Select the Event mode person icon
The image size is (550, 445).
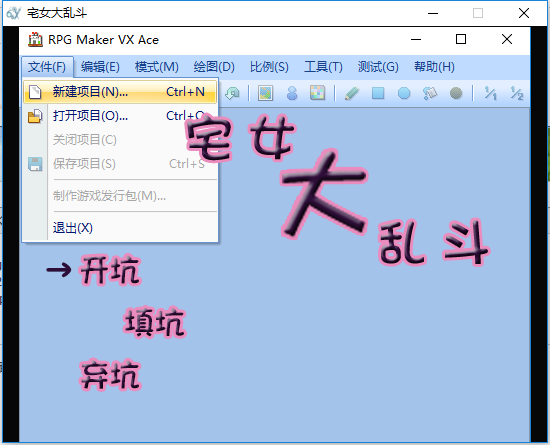(292, 93)
